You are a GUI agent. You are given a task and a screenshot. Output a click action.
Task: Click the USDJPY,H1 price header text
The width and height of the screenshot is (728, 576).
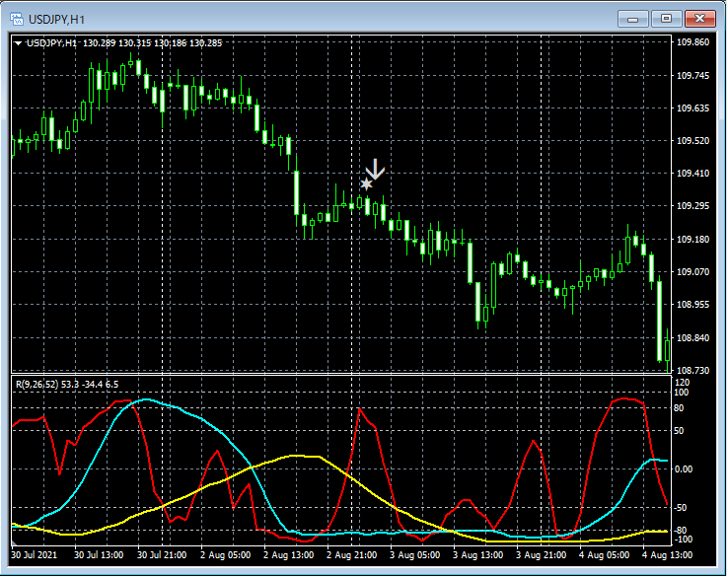124,43
